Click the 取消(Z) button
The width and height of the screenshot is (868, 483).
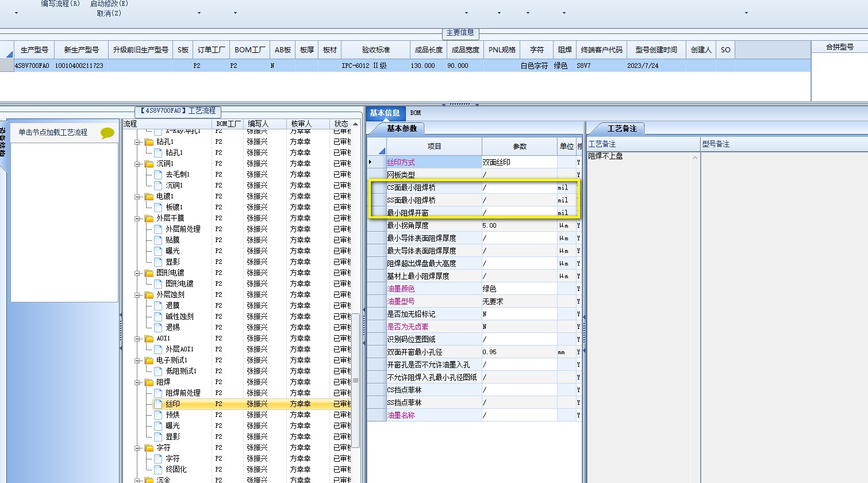click(109, 13)
